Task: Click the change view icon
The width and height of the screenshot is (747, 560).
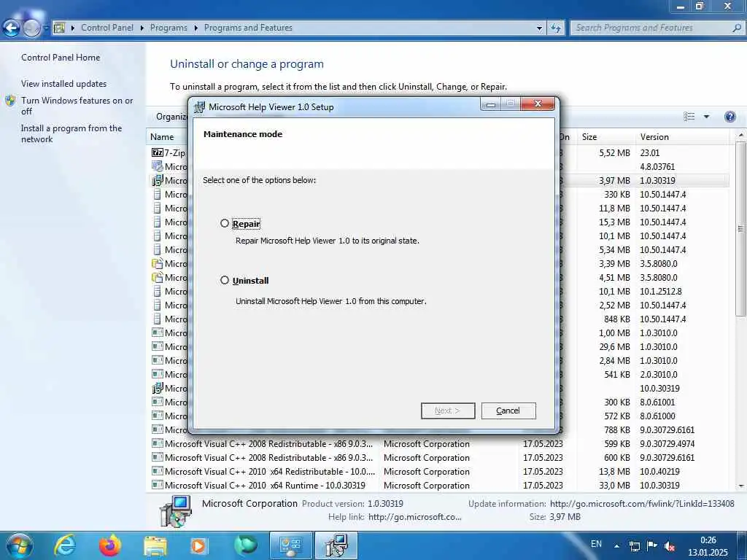Action: point(689,117)
